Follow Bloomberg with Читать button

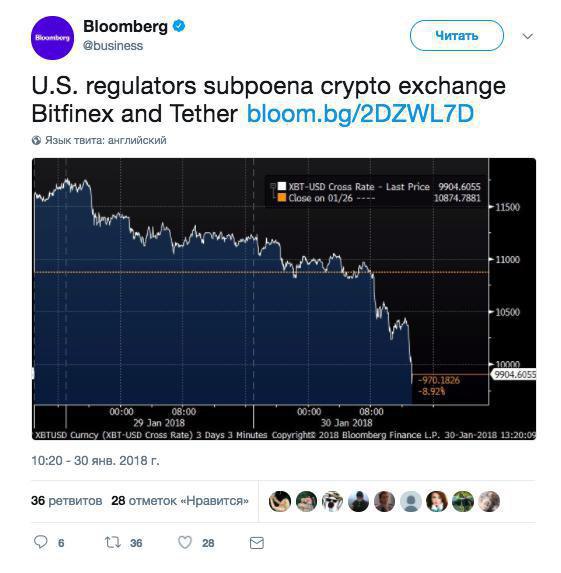click(x=457, y=35)
